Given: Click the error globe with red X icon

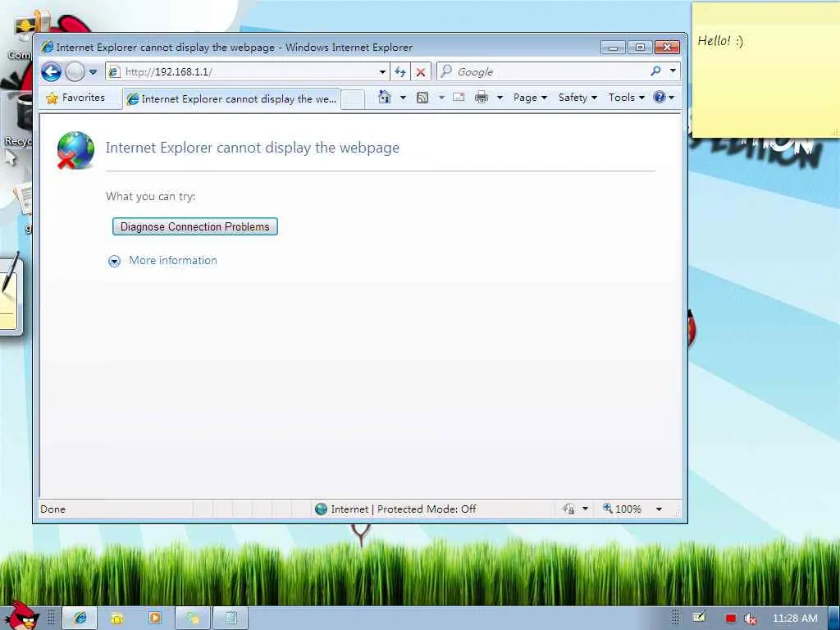Looking at the screenshot, I should point(75,151).
